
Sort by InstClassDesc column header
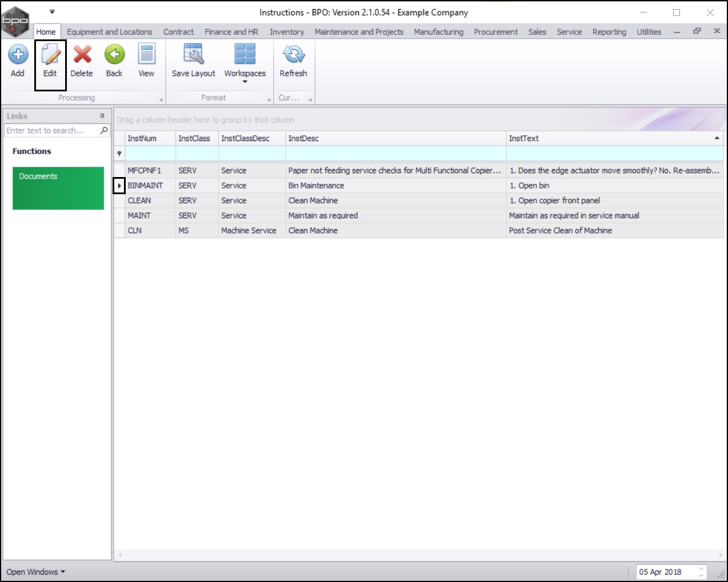click(x=252, y=138)
